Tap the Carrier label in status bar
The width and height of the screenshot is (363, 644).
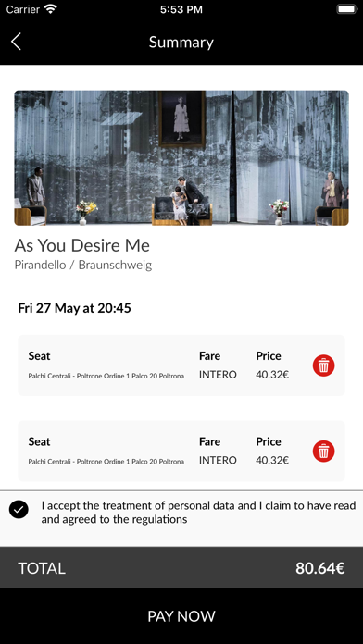tap(23, 9)
